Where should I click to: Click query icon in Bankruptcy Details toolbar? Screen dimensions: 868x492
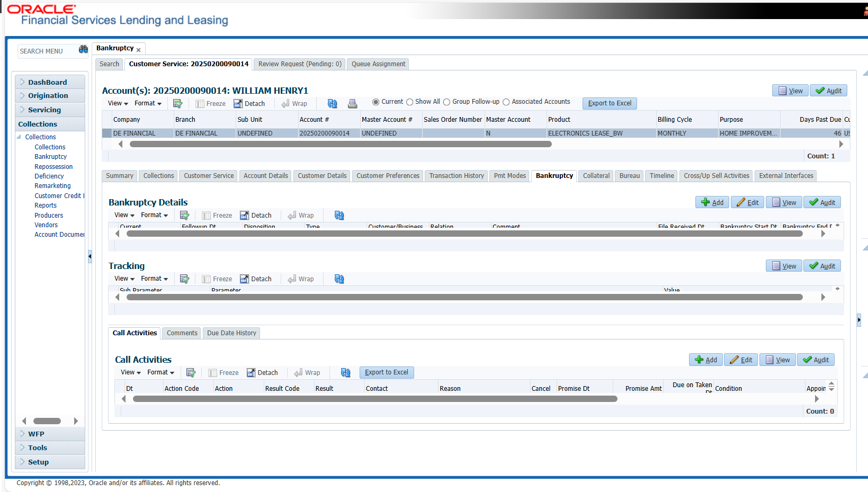tap(184, 216)
